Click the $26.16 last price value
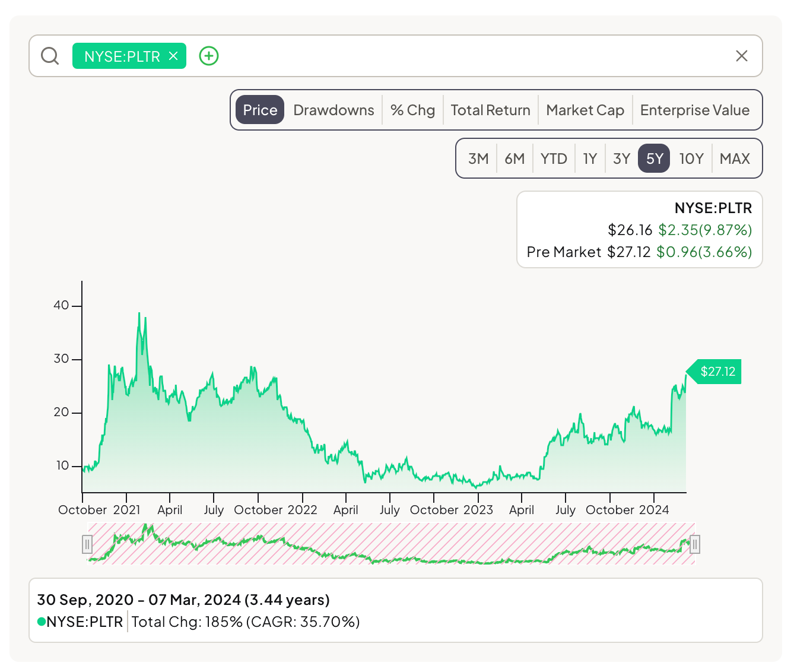Image resolution: width=794 pixels, height=672 pixels. 630,230
